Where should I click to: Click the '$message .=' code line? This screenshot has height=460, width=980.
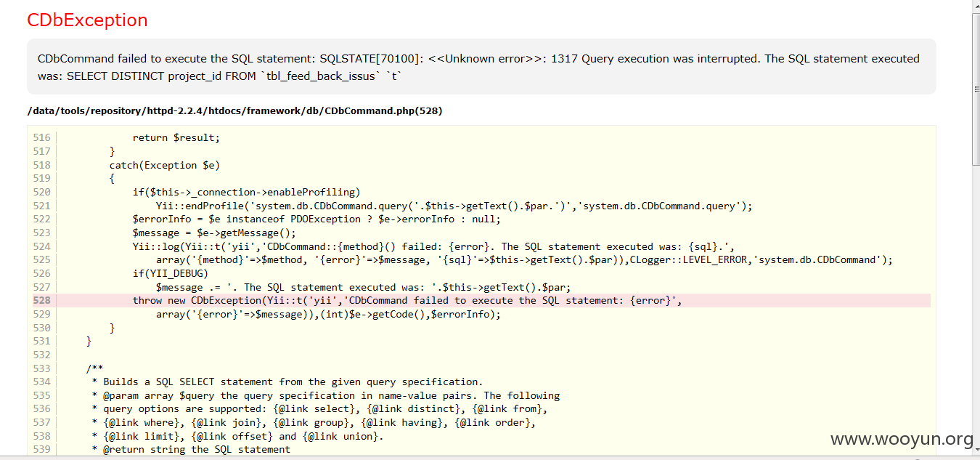point(364,287)
